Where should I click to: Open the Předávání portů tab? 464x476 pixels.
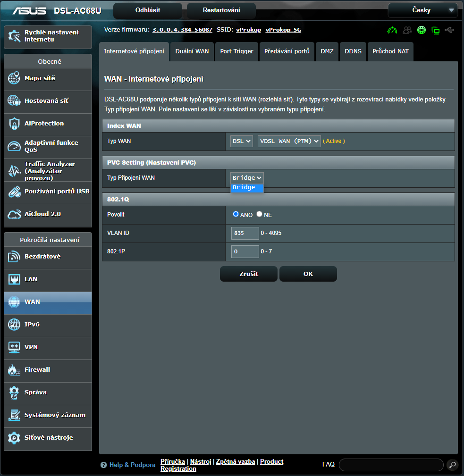click(287, 51)
